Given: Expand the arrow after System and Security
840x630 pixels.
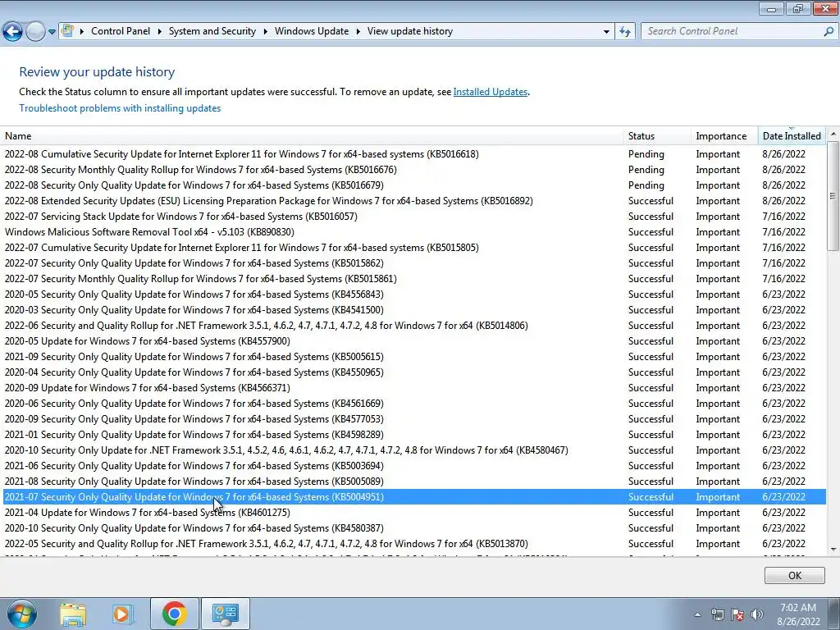Looking at the screenshot, I should [265, 32].
